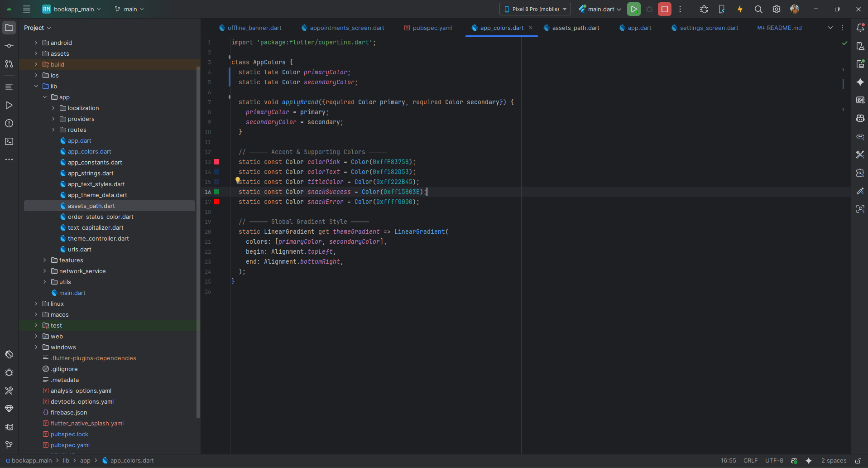Run main.dart with the green play button

[634, 9]
